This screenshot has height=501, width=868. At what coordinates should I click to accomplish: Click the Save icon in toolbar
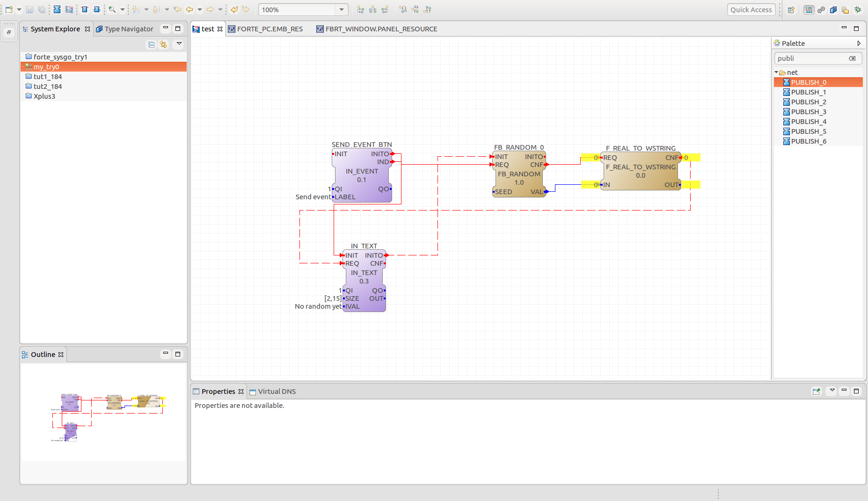coord(29,9)
